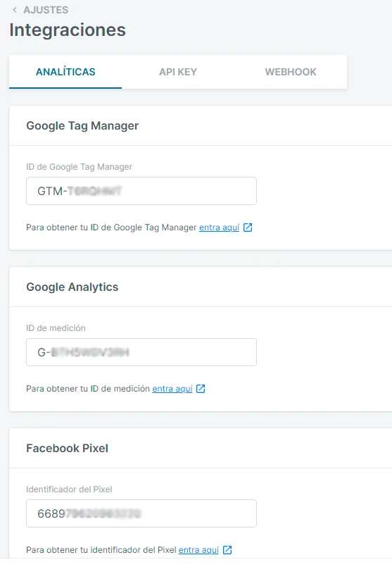392x574 pixels.
Task: Open 'entra aquí' link for Google Tag Manager
Action: 219,227
